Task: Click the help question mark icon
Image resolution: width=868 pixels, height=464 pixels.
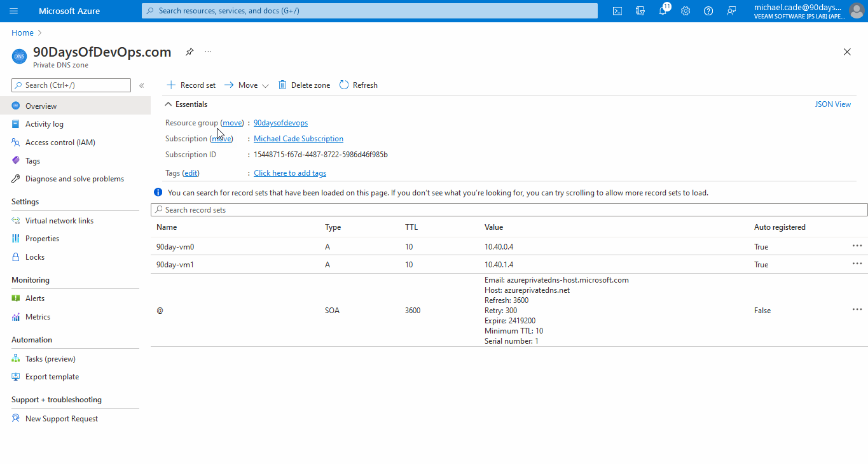Action: click(x=708, y=11)
